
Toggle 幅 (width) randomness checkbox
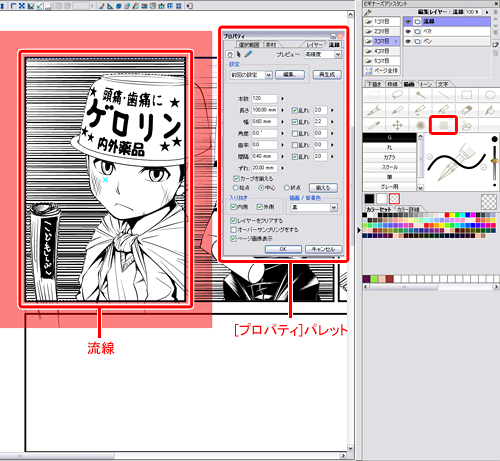click(295, 122)
